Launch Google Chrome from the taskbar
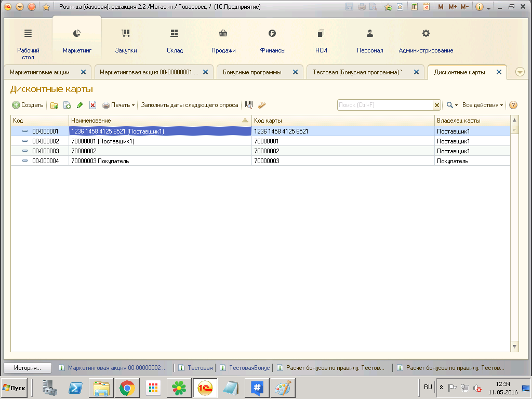 [x=127, y=388]
